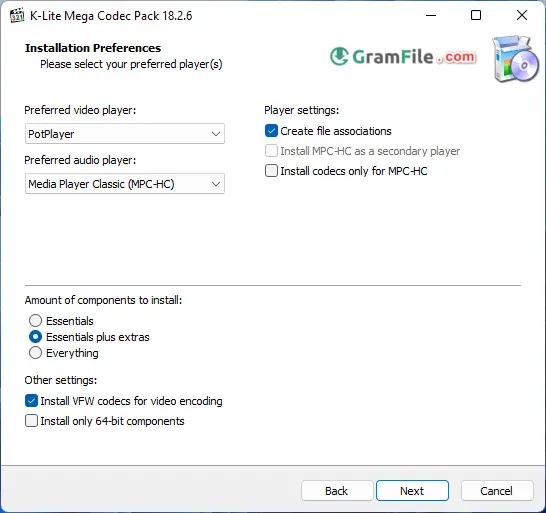
Task: Maximize the installer window
Action: 476,15
